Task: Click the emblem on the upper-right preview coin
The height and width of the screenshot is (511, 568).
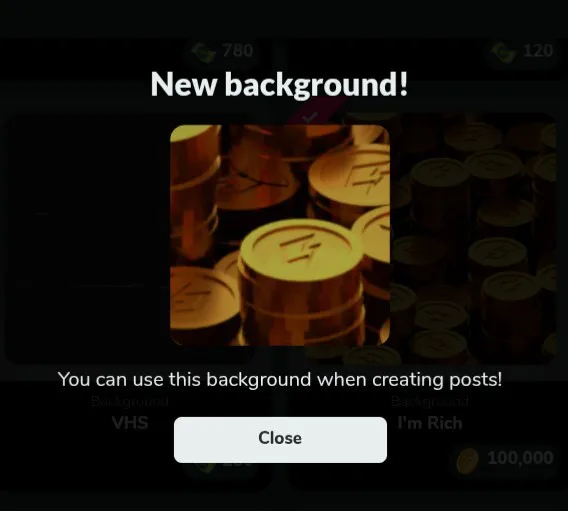Action: point(366,176)
